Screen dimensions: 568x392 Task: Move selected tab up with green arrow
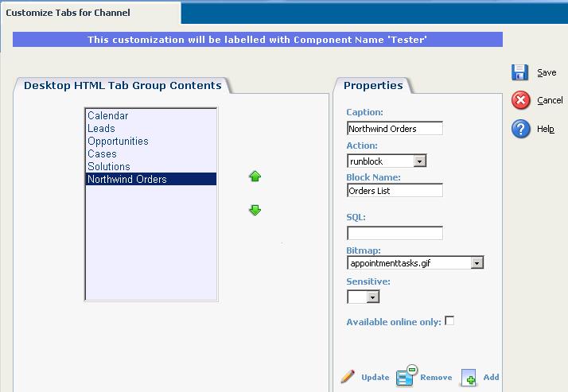[255, 177]
